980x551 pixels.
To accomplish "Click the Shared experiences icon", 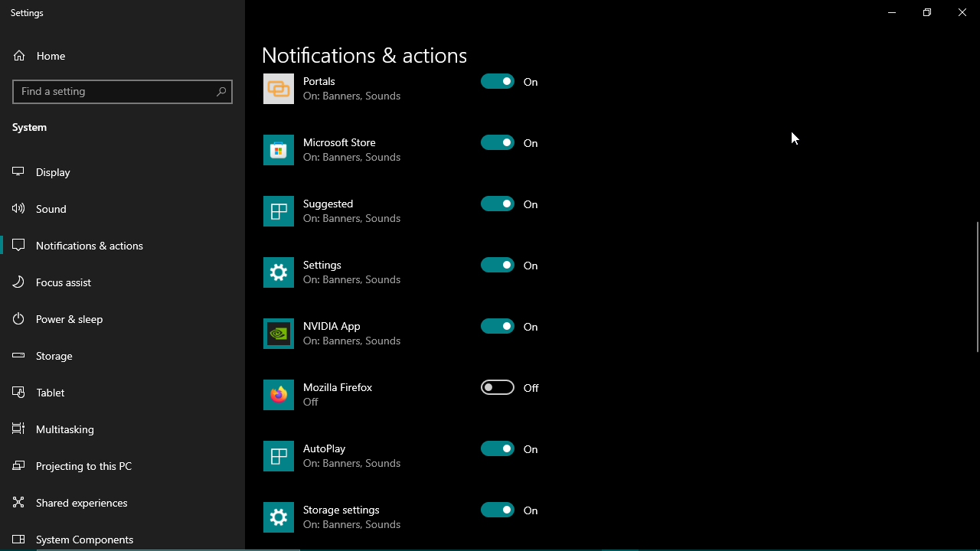I will pos(19,503).
